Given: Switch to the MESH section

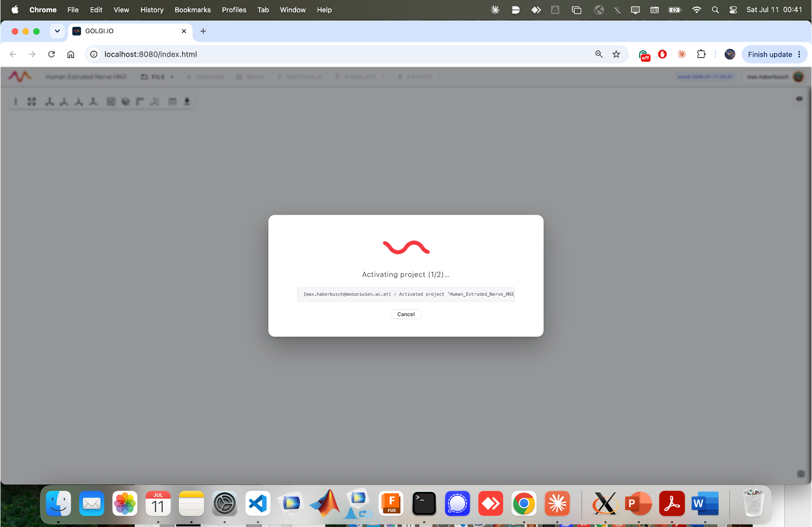Looking at the screenshot, I should coord(250,77).
